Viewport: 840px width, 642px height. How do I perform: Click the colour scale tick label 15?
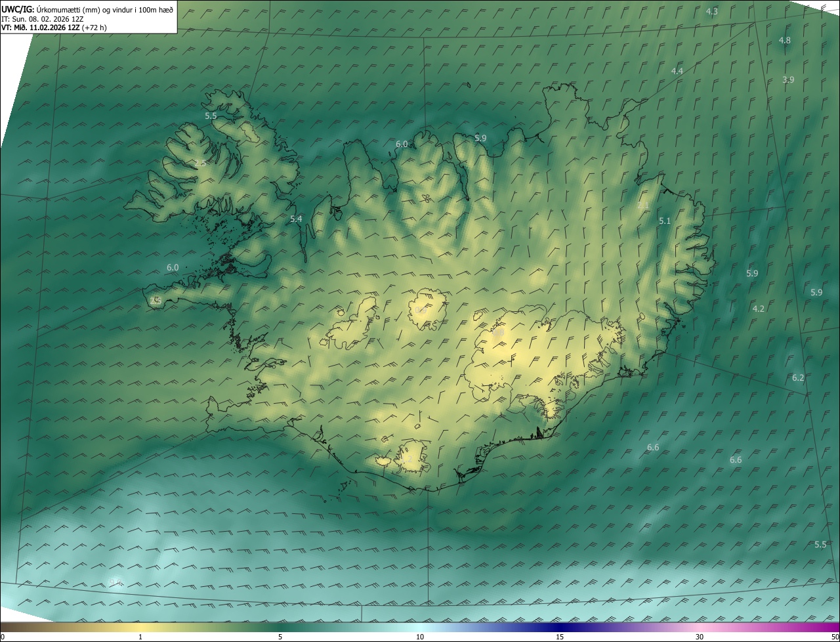click(x=560, y=637)
